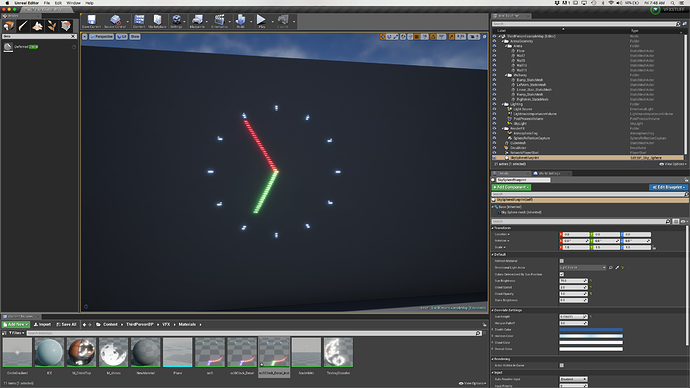Toggle the Refresh Material checkbox
Viewport: 690px width, 388px height.
(x=562, y=261)
